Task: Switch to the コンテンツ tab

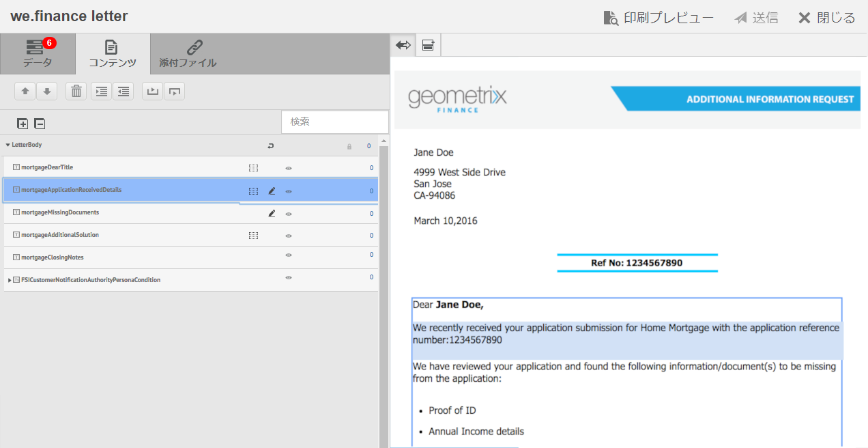Action: click(113, 54)
